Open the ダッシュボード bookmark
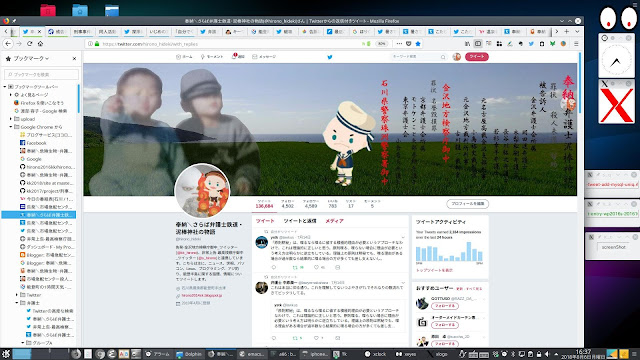The image size is (640, 360). [x=47, y=247]
